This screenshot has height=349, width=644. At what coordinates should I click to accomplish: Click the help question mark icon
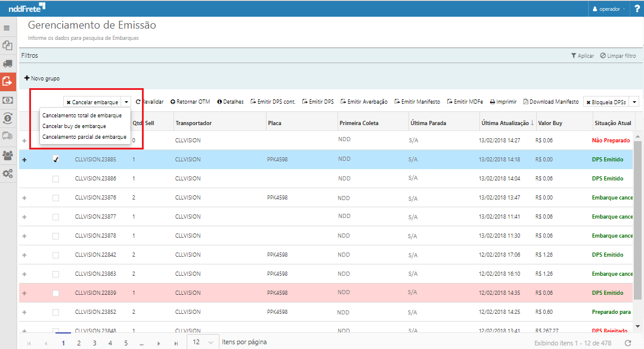click(x=637, y=9)
